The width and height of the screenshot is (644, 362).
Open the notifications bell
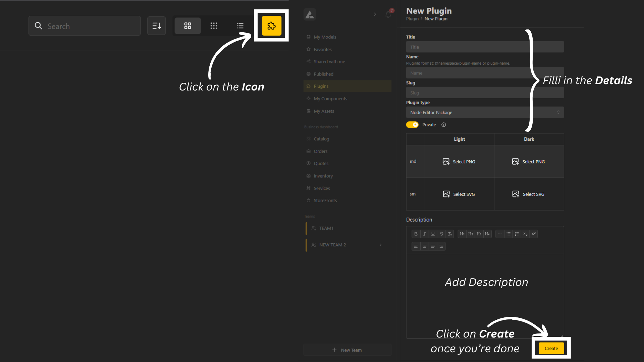coord(388,14)
